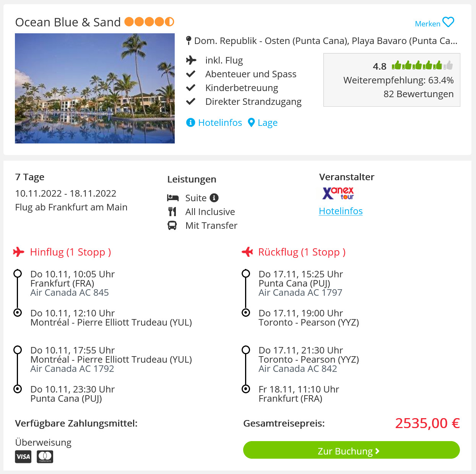
Task: Click the Ocean Blue & Sand hotel photo
Action: (95, 88)
